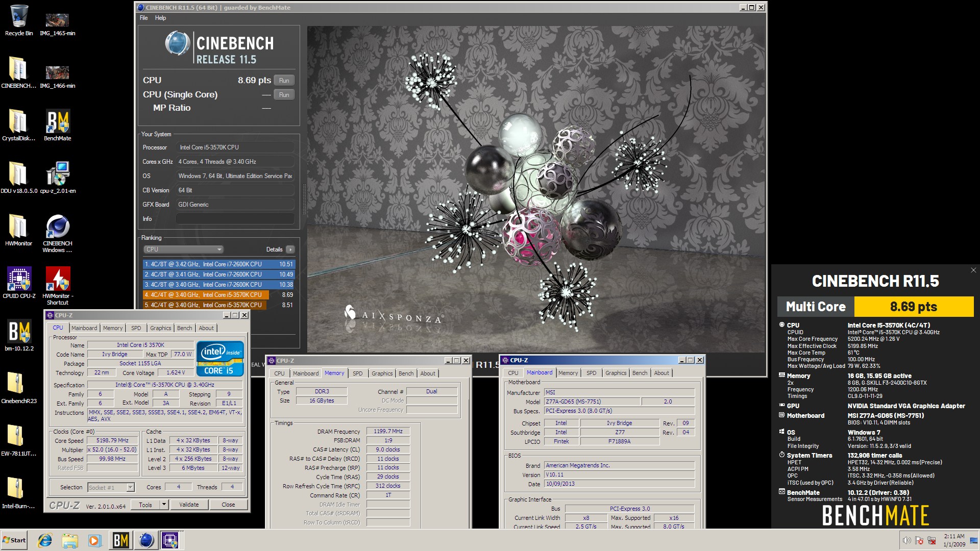Image resolution: width=980 pixels, height=551 pixels.
Task: Open SPD tab in left CPU-Z window
Action: point(136,328)
